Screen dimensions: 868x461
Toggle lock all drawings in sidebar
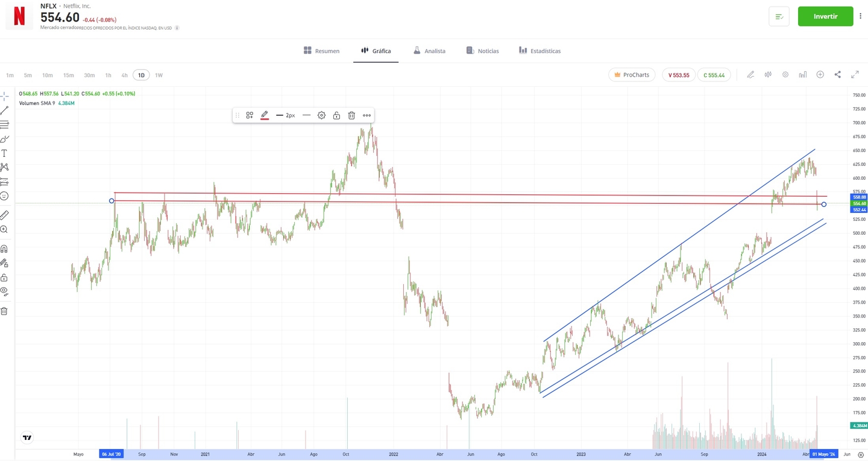[4, 278]
